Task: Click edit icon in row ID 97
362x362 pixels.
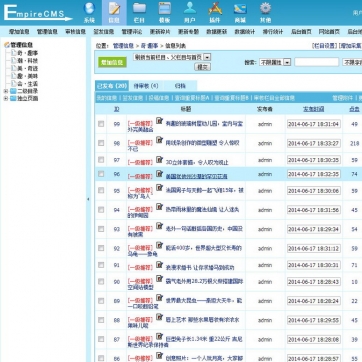Action: click(x=160, y=159)
